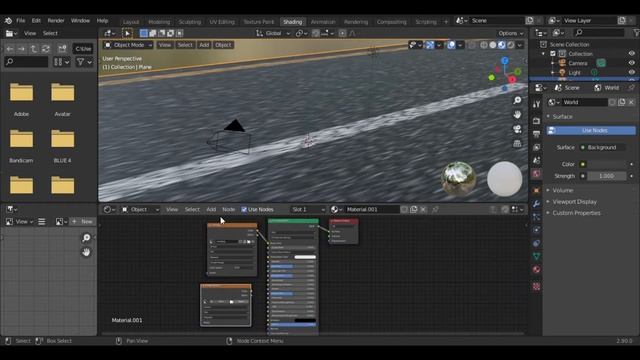Toggle proportional editing in viewport header
The height and width of the screenshot is (360, 640).
pyautogui.click(x=342, y=33)
